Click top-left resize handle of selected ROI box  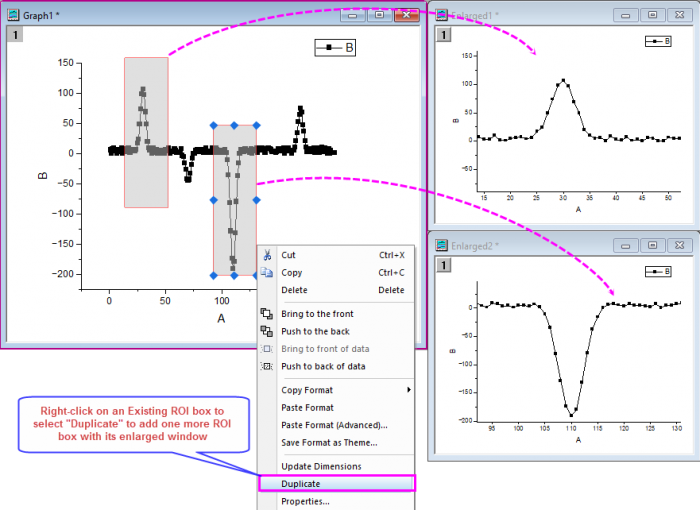click(213, 125)
